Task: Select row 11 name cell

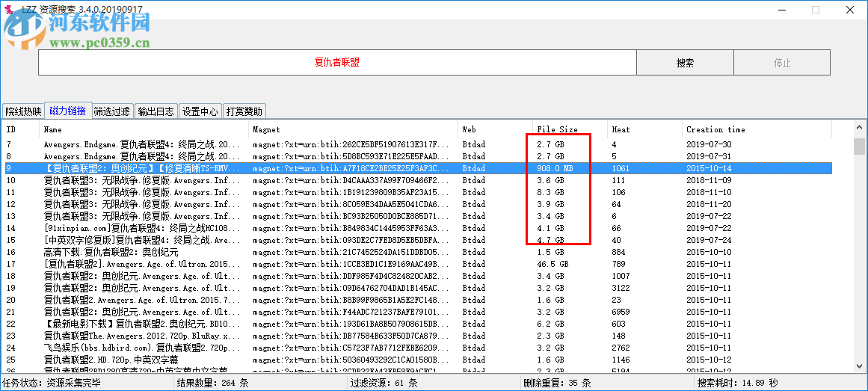Action: point(142,192)
